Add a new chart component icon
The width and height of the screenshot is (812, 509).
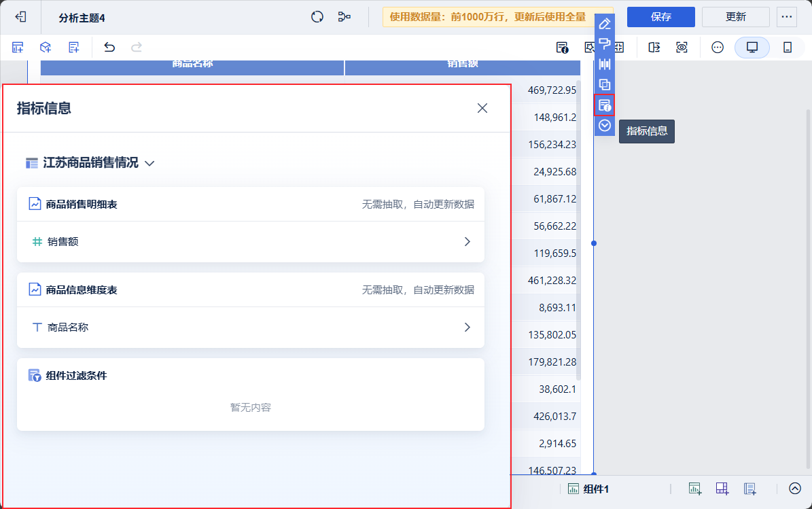[695, 489]
